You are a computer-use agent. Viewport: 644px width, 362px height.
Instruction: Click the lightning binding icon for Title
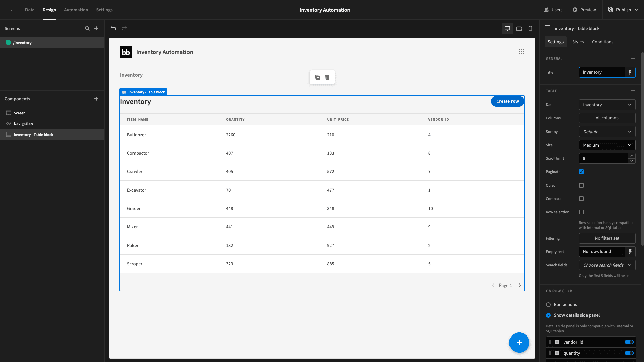click(x=630, y=72)
